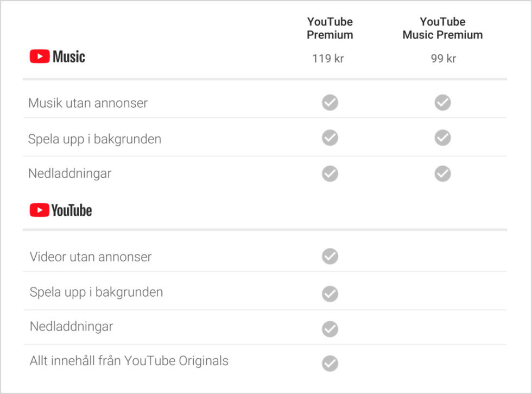Click the Premium checkmark for Musik utan annonser
The image size is (532, 394).
tap(330, 102)
